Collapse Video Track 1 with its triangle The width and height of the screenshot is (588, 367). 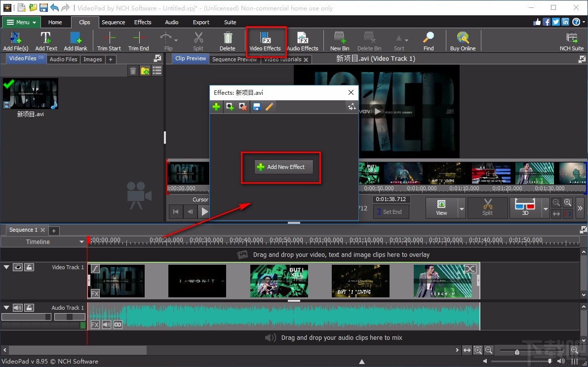pos(6,267)
